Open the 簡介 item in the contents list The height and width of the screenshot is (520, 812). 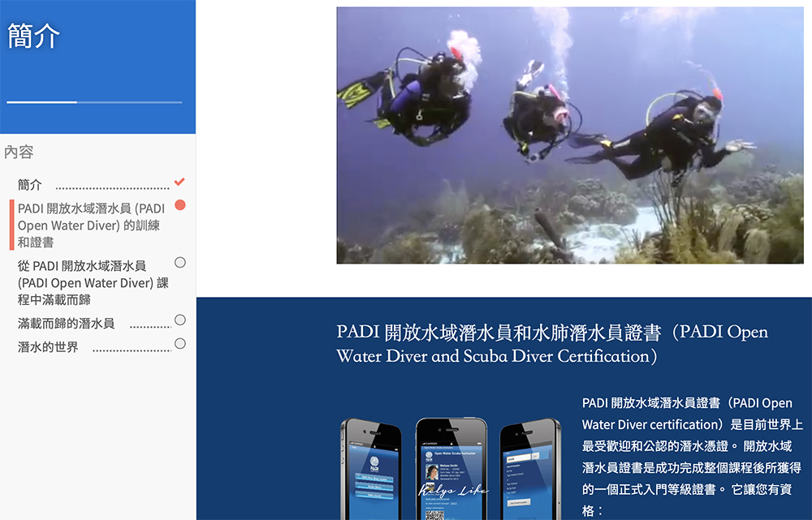(29, 185)
